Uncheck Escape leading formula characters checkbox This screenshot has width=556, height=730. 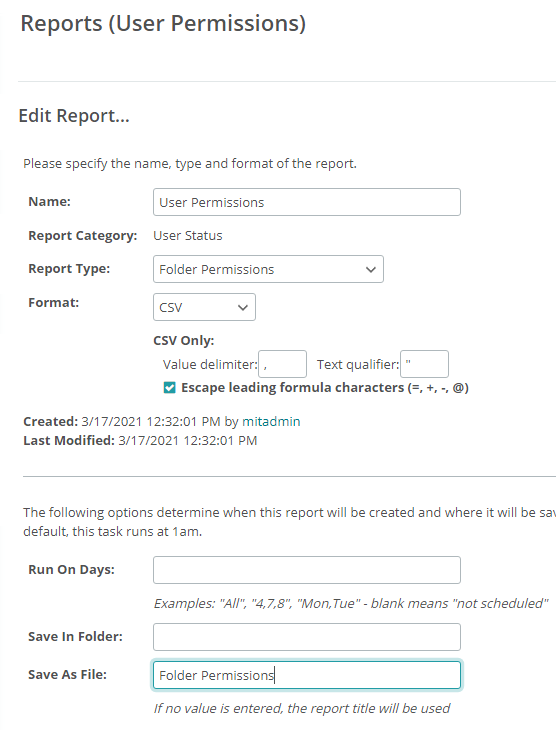click(x=170, y=387)
